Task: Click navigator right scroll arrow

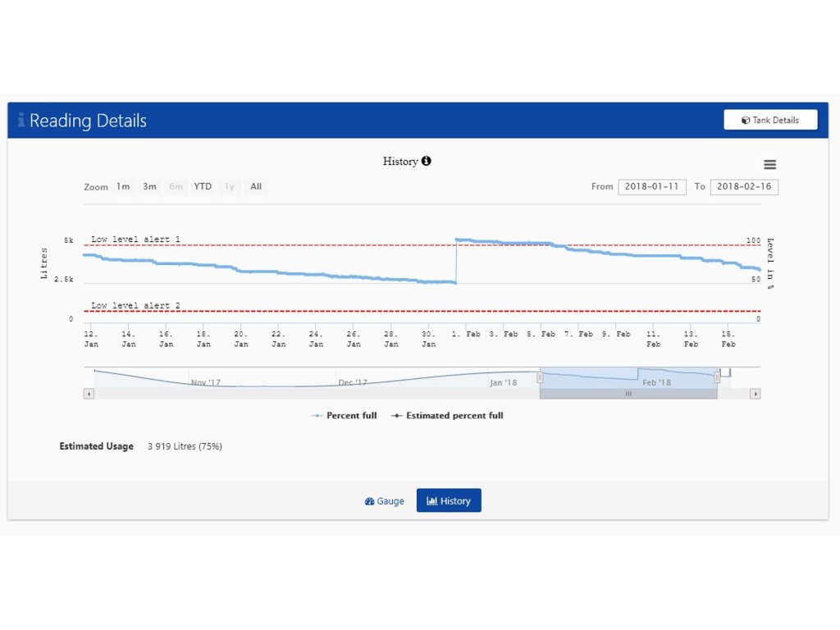Action: (756, 394)
